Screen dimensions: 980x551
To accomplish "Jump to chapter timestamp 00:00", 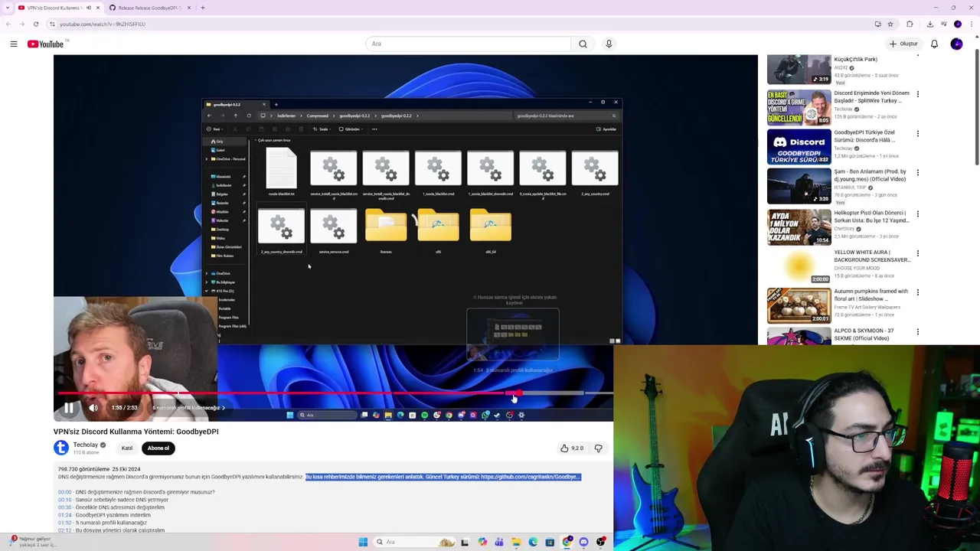I will 64,492.
